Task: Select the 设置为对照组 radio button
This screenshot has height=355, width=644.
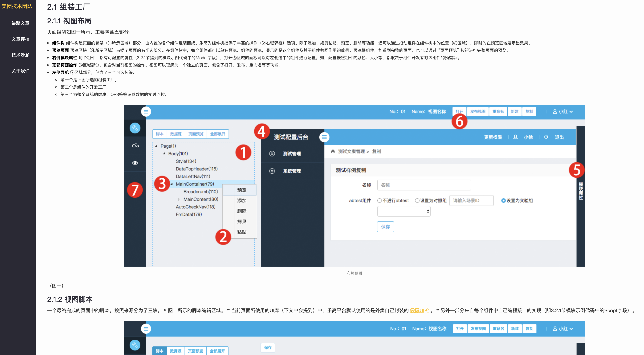Action: 417,201
